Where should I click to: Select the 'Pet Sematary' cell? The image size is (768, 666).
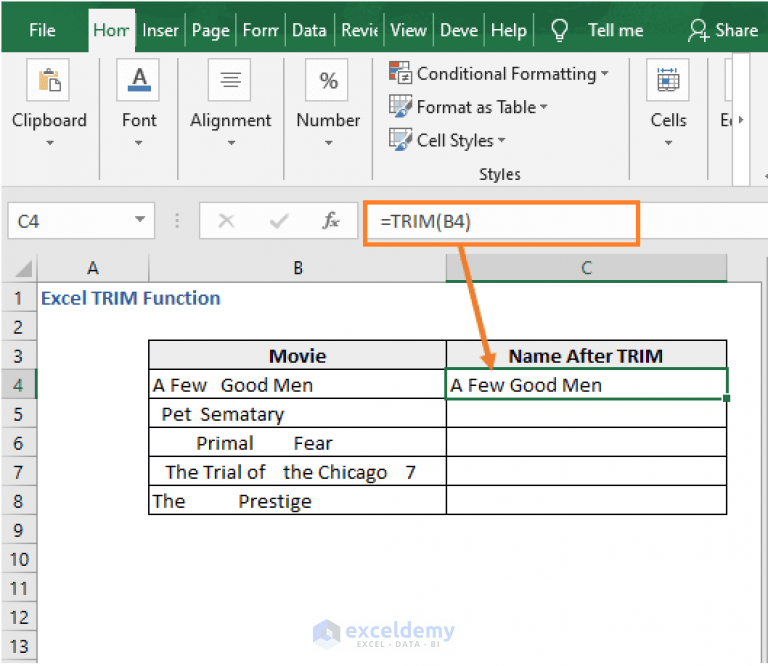297,414
